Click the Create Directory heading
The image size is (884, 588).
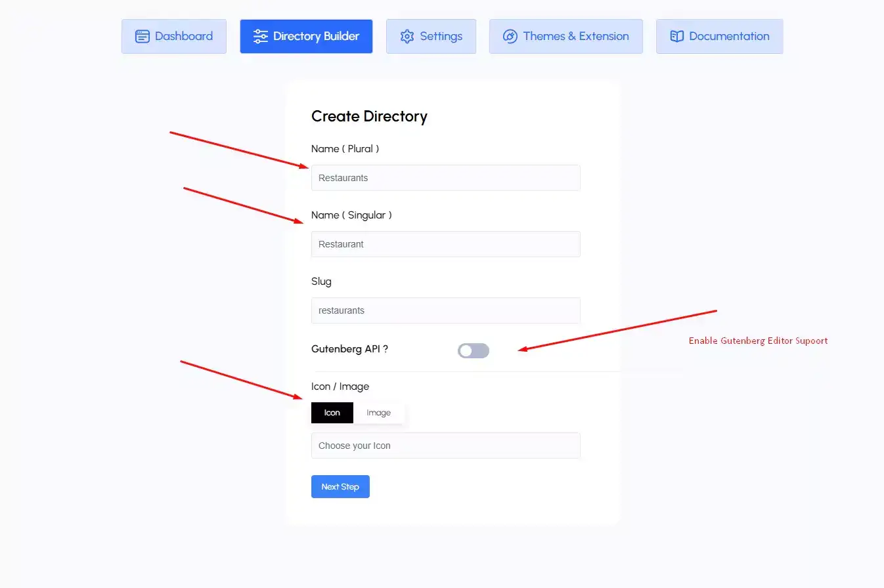click(369, 116)
